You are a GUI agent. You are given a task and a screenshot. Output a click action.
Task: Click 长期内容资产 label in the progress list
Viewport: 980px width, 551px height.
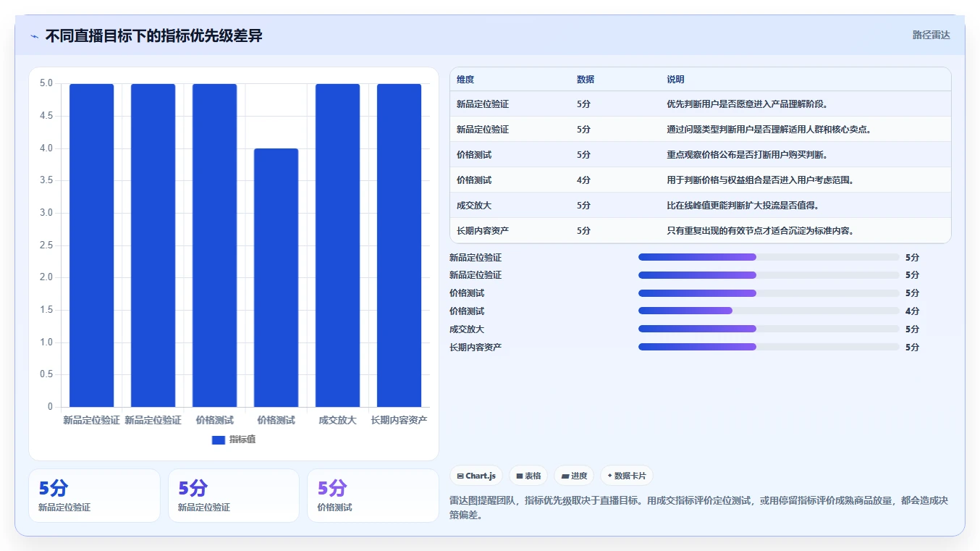coord(476,348)
